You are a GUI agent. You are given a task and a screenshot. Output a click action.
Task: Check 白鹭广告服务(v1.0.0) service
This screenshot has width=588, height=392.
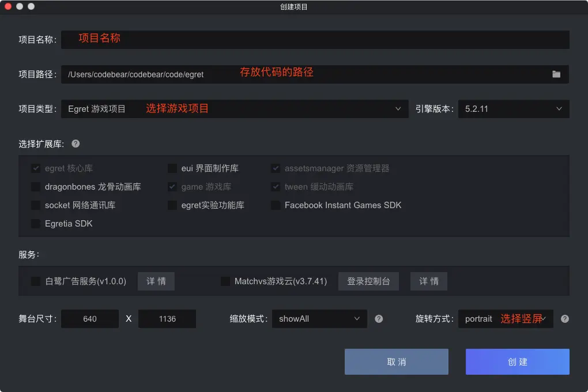click(x=36, y=281)
